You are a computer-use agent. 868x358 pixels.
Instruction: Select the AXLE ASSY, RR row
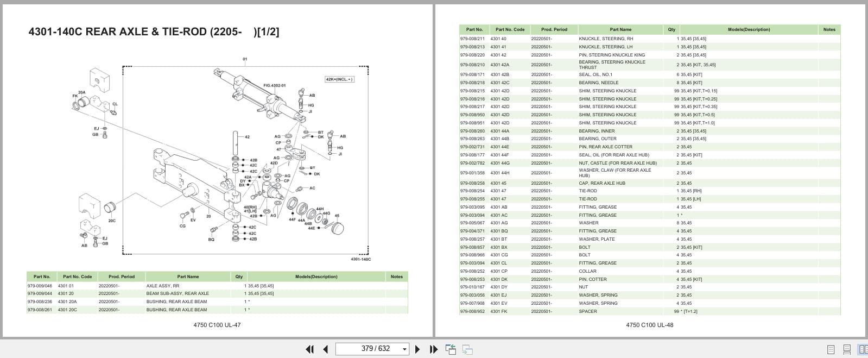(217, 286)
